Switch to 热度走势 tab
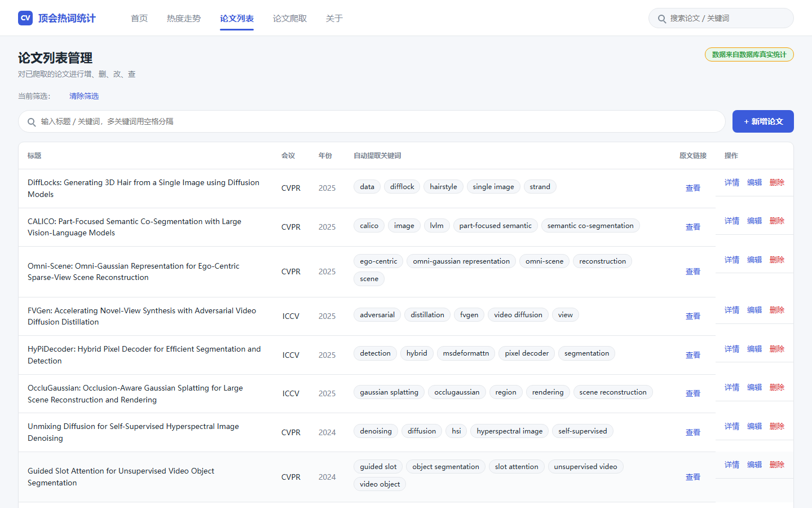 pyautogui.click(x=184, y=19)
